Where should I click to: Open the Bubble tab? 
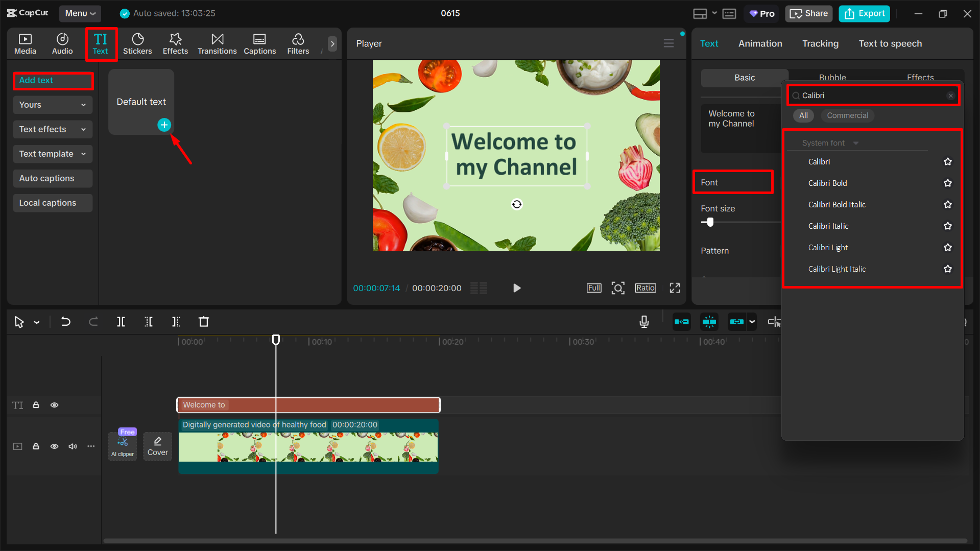tap(832, 77)
